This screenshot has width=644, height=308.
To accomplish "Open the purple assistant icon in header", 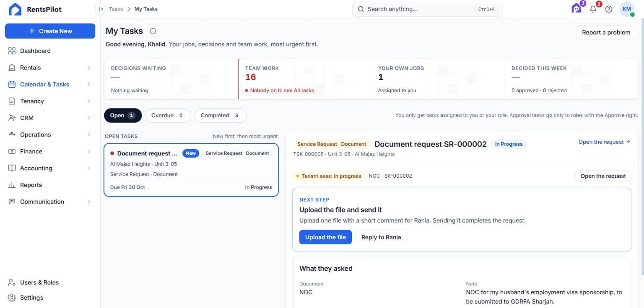I will coord(576,9).
